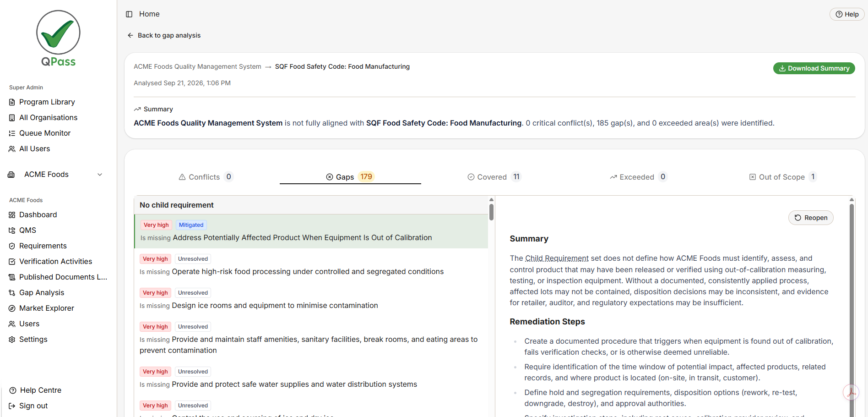
Task: Select the safe water supplies gap
Action: pyautogui.click(x=311, y=378)
